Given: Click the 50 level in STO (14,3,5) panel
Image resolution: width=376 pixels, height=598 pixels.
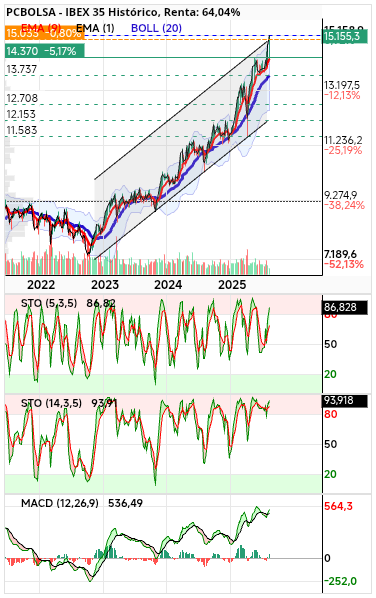Looking at the screenshot, I should [331, 444].
